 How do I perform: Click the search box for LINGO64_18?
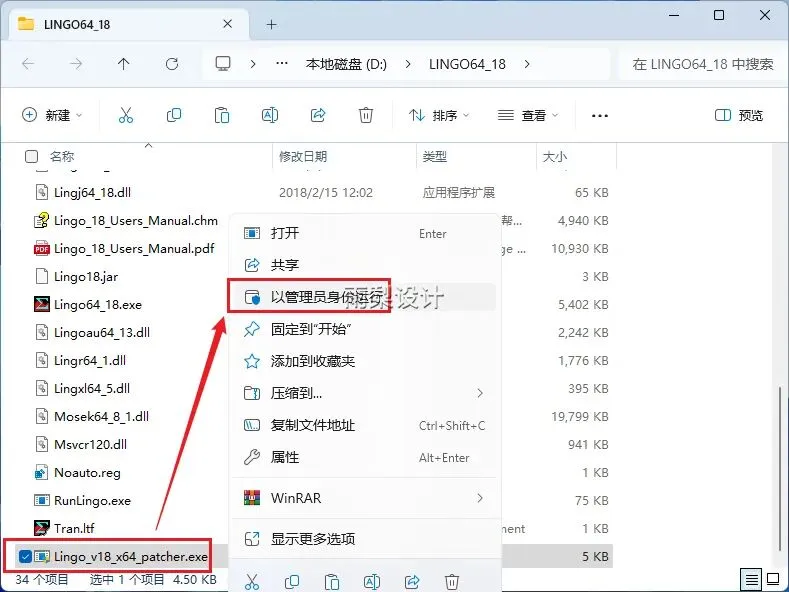(702, 64)
